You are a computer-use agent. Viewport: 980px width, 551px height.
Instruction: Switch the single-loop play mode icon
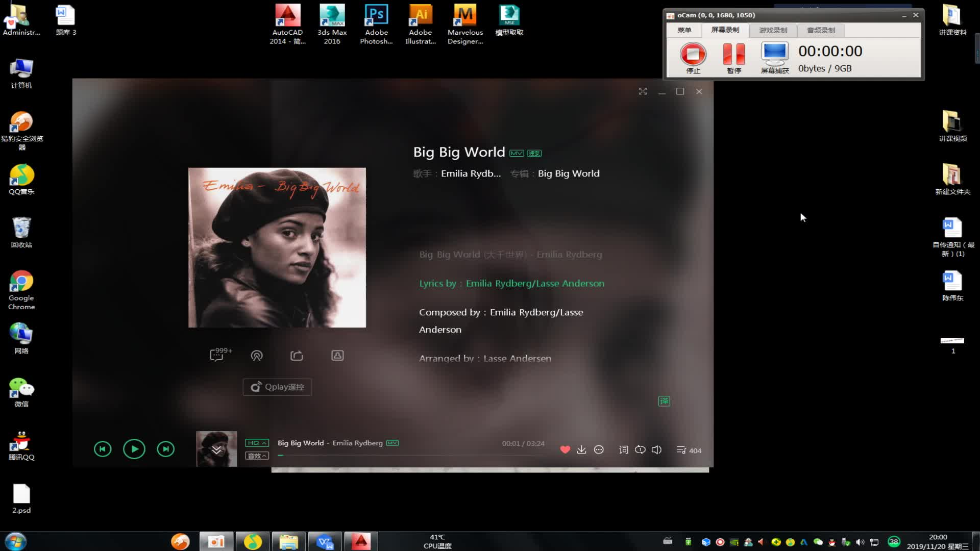[x=640, y=449]
